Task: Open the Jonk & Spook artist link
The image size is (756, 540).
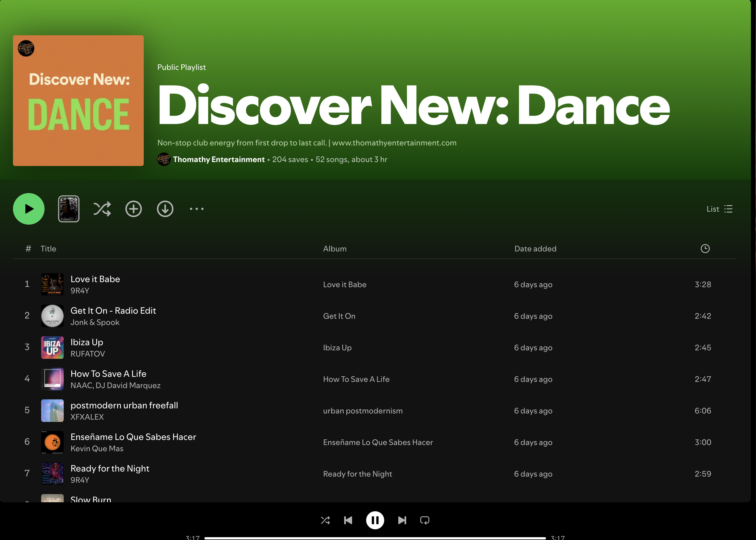Action: tap(95, 322)
